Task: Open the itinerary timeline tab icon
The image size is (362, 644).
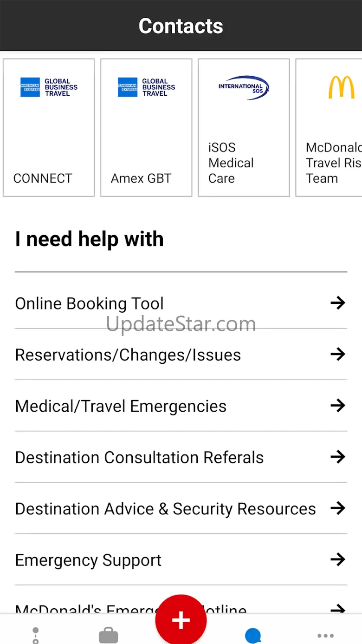Action: pos(36,636)
